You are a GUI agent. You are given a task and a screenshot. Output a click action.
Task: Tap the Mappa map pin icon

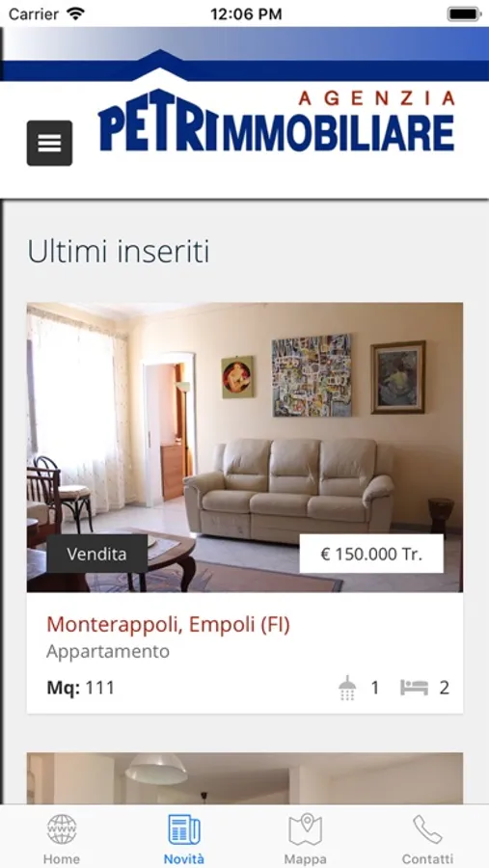305,828
